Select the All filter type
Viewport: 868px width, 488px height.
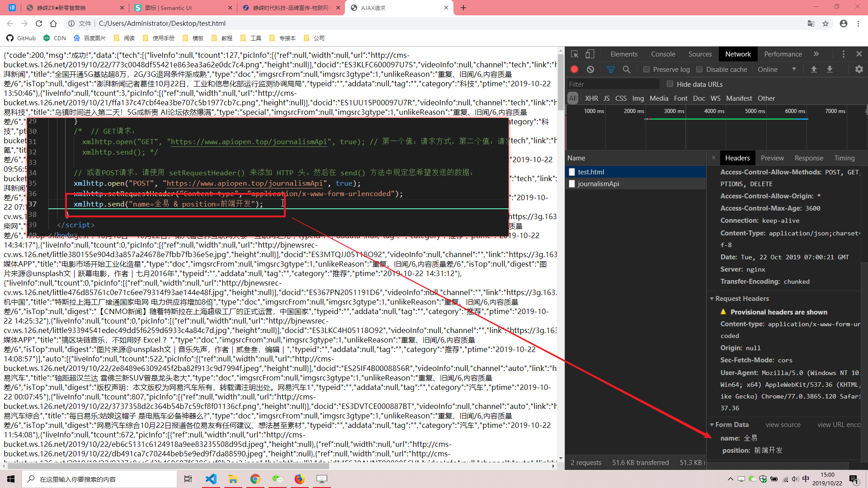pyautogui.click(x=573, y=98)
